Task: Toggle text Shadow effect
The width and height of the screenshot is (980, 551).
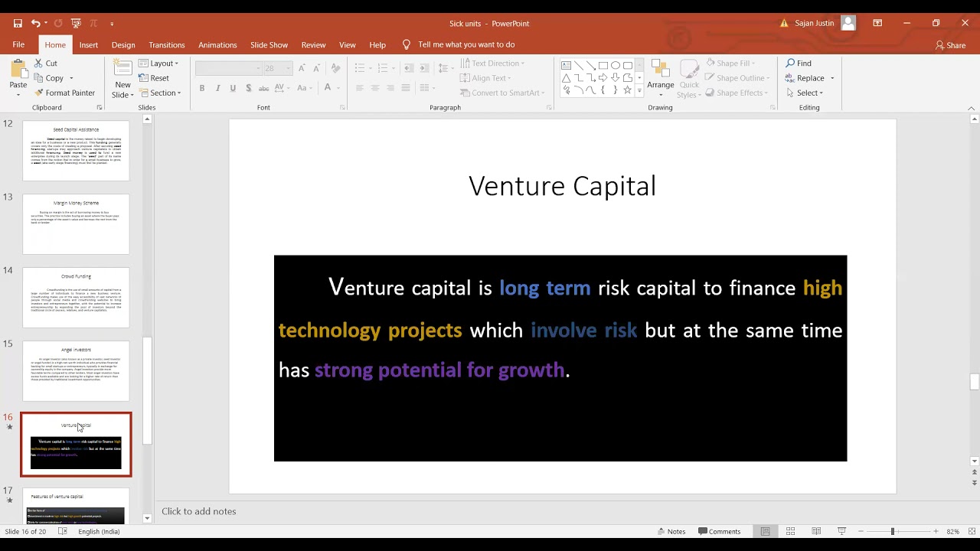Action: (248, 88)
